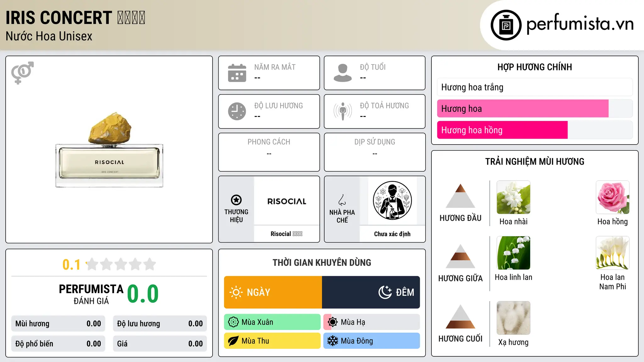This screenshot has height=362, width=644.
Task: Click the Perfumista đánh giá label
Action: click(x=91, y=294)
